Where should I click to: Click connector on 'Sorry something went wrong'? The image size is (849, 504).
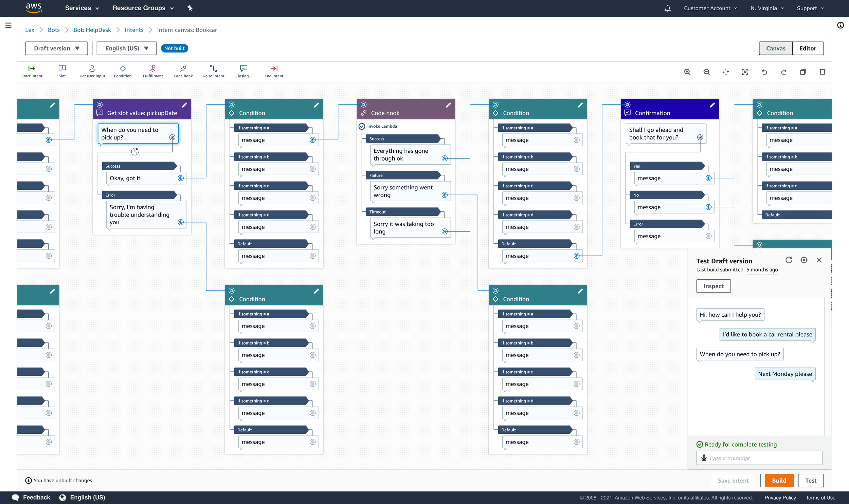[445, 195]
